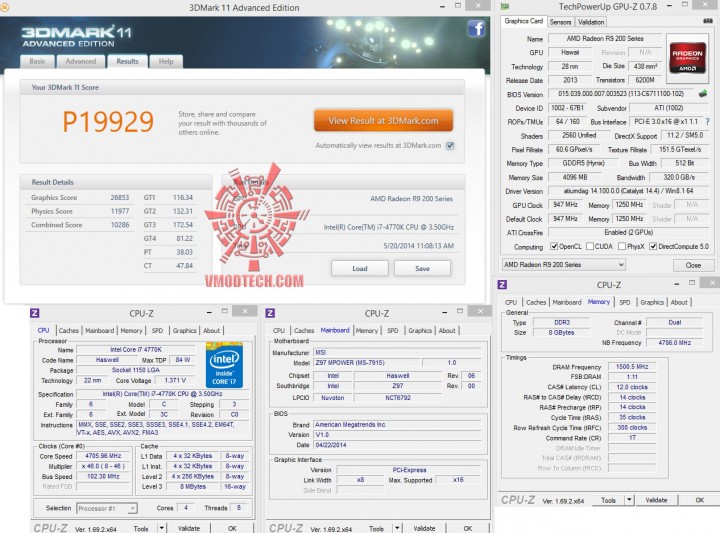This screenshot has width=720, height=533.
Task: Toggle the DirectCompute 5.0 checkbox
Action: [x=653, y=247]
